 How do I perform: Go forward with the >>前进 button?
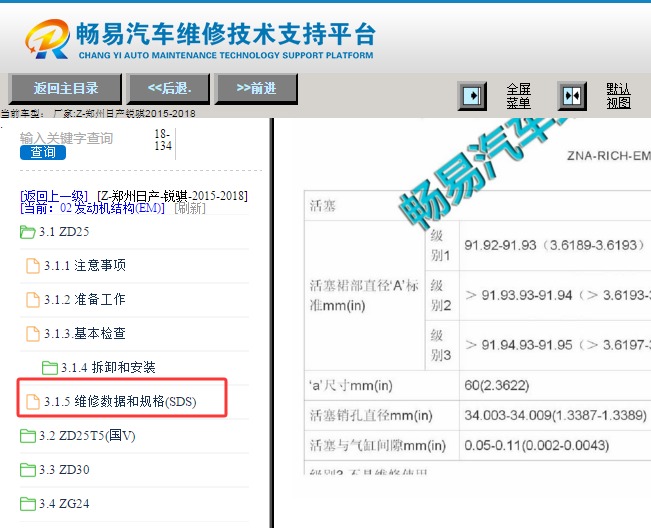click(x=256, y=88)
